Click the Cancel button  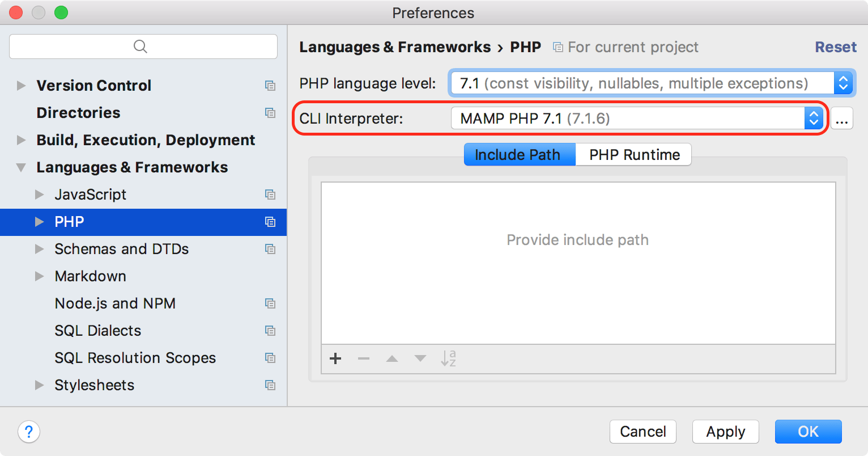pyautogui.click(x=643, y=432)
